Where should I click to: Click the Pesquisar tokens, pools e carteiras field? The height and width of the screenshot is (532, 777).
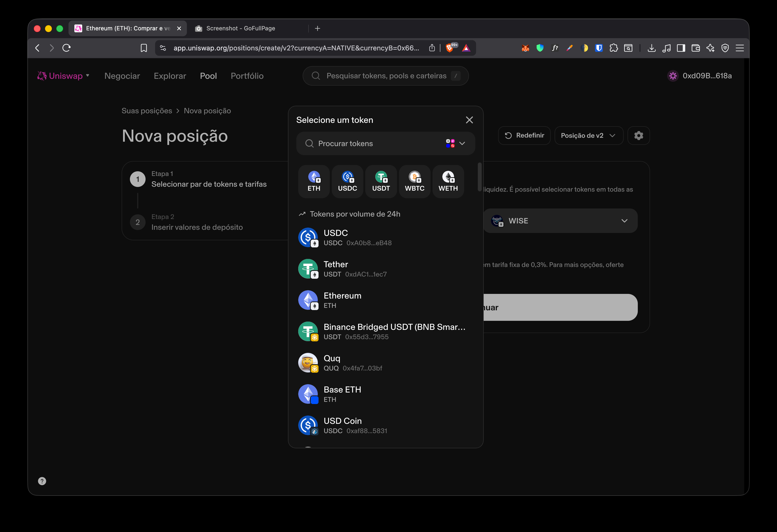click(386, 76)
